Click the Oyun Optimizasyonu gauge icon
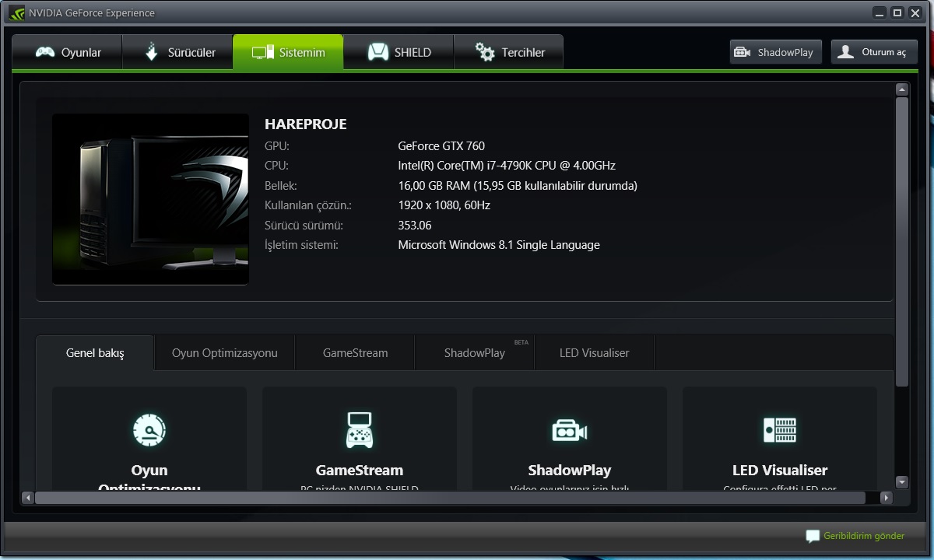This screenshot has width=934, height=560. [149, 430]
